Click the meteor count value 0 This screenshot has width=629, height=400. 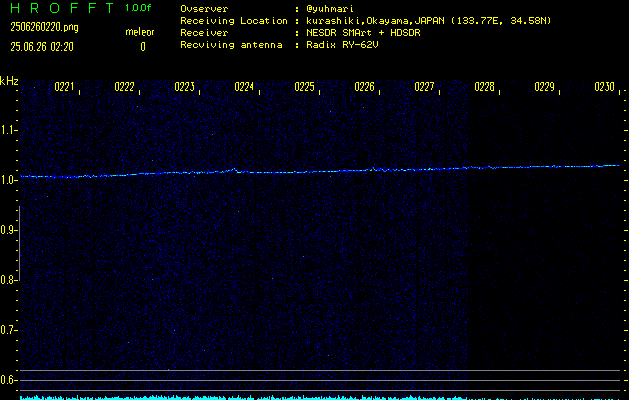[143, 47]
